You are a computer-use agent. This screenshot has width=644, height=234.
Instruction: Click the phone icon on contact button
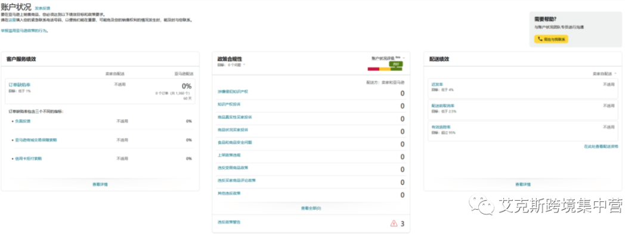pos(540,39)
